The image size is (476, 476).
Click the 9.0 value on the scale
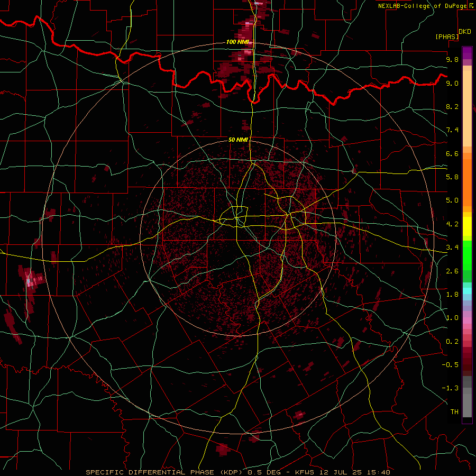point(452,83)
